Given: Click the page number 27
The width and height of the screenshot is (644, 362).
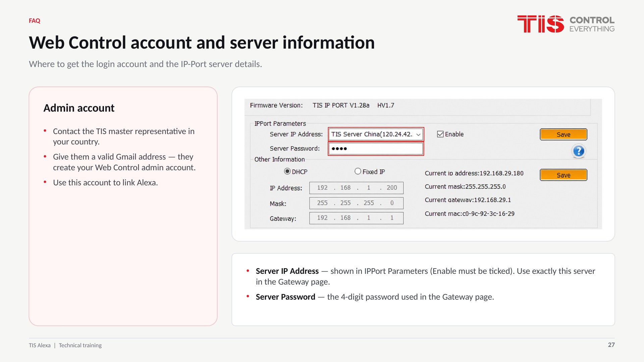Looking at the screenshot, I should click(611, 345).
